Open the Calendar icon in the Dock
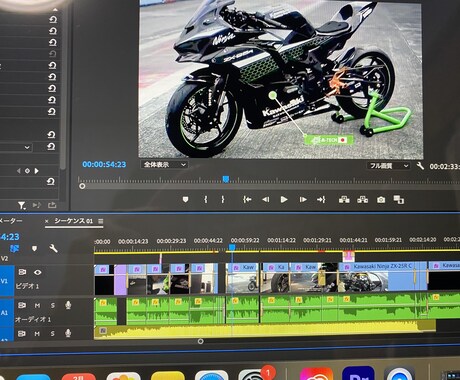This screenshot has height=380, width=460. coord(79,377)
